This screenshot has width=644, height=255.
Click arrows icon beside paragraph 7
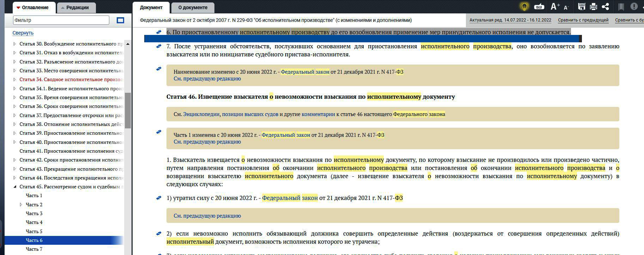(x=159, y=46)
